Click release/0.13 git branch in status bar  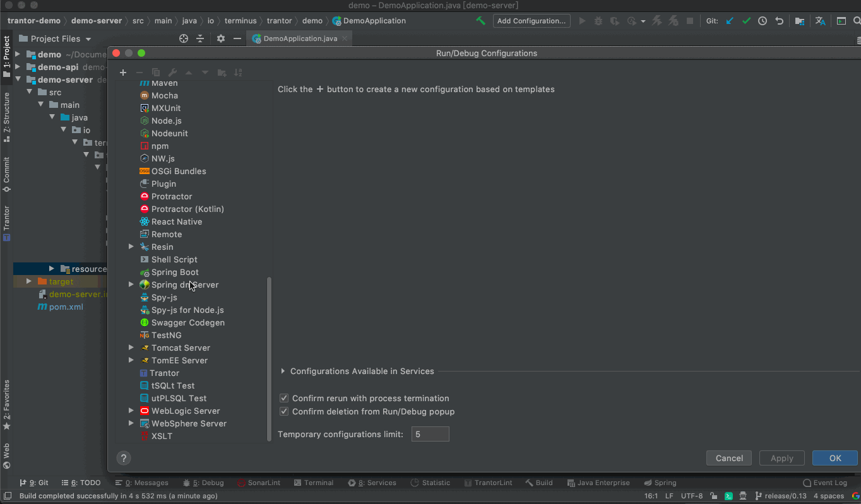coord(780,496)
